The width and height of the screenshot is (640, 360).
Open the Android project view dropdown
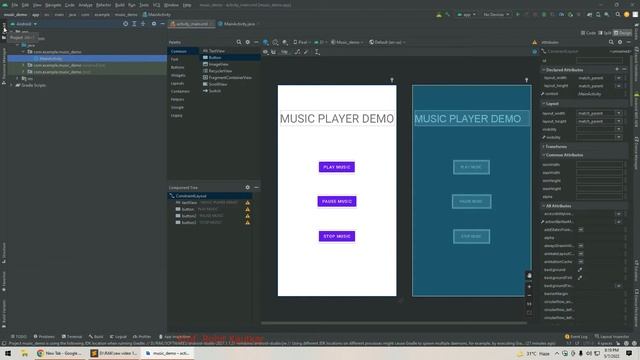[x=24, y=24]
